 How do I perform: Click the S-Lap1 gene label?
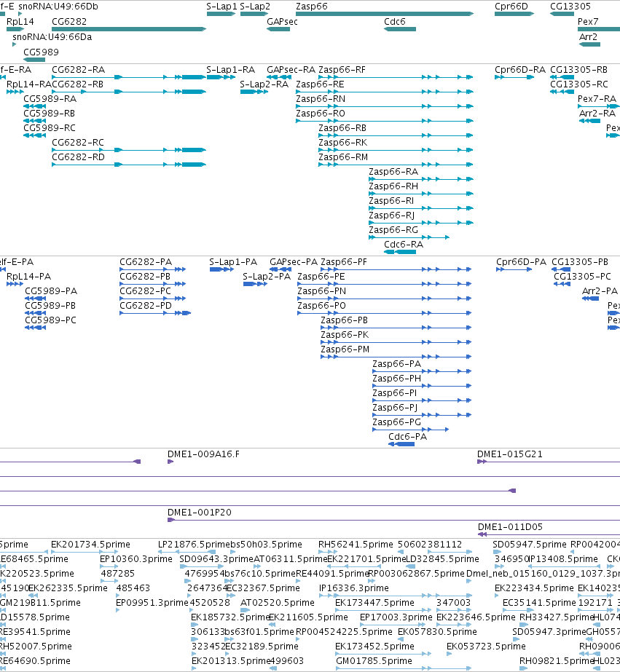pyautogui.click(x=221, y=7)
